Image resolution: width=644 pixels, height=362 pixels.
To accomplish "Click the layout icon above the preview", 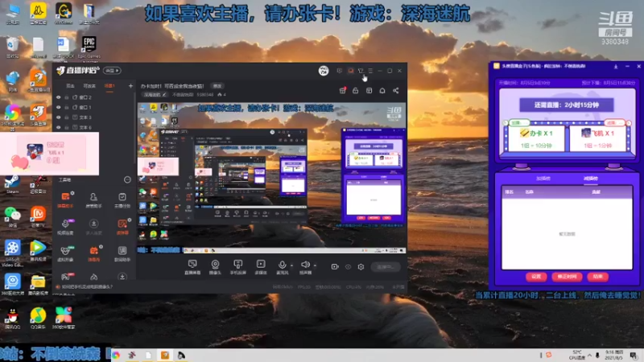I will pyautogui.click(x=369, y=90).
